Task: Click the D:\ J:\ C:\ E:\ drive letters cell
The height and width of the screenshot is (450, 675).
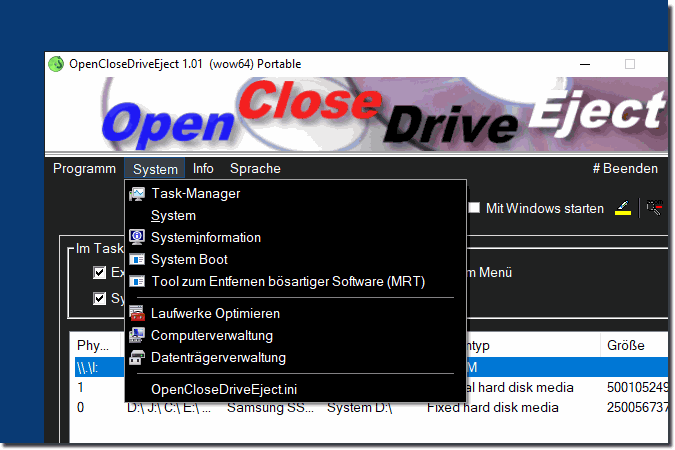Action: coord(169,407)
